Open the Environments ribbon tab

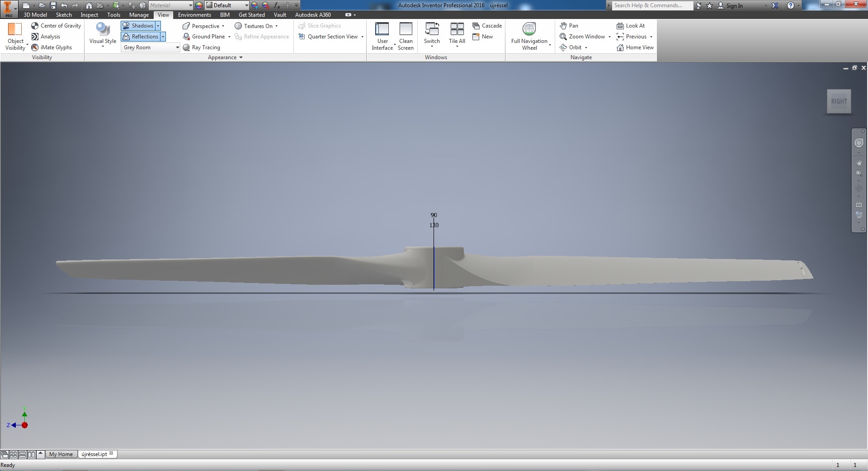(x=194, y=15)
